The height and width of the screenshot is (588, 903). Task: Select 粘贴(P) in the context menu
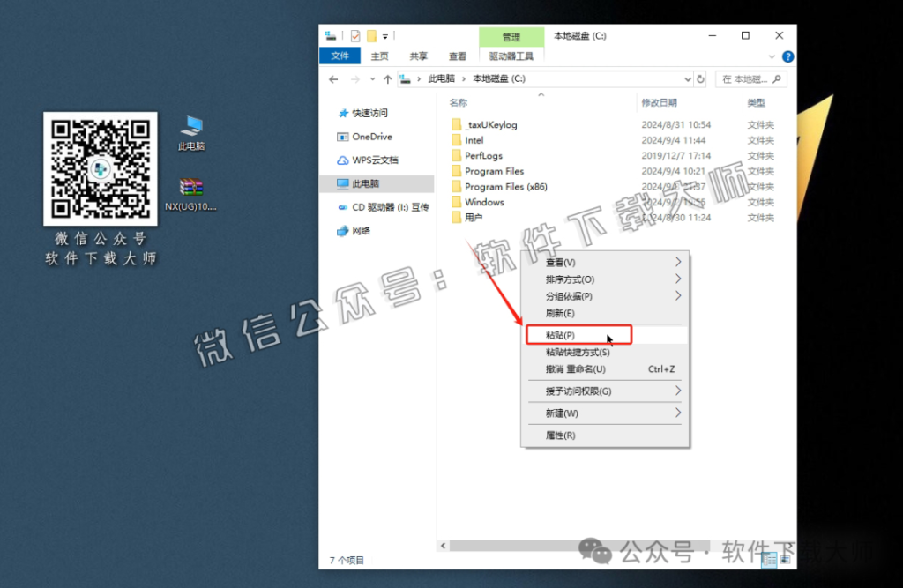[x=578, y=335]
